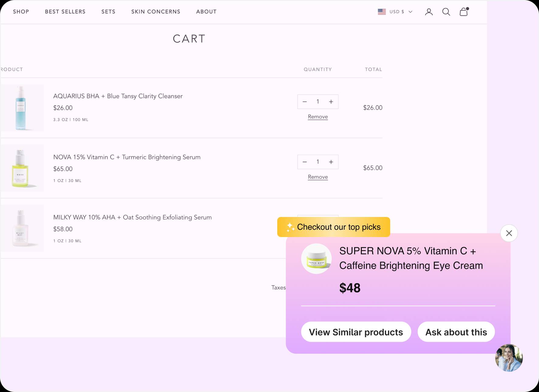Navigate to BEST SELLERS
The image size is (539, 392).
coord(65,12)
